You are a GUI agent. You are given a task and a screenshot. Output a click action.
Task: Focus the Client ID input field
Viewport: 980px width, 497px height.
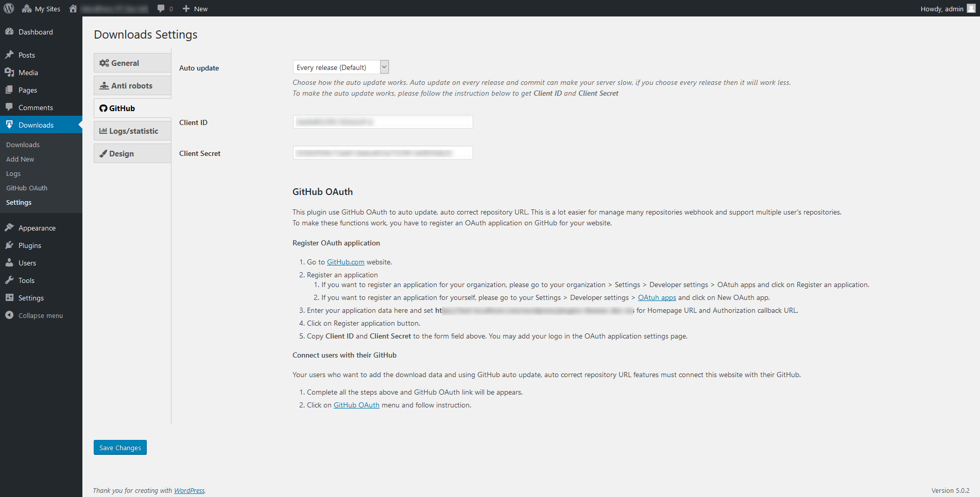(383, 122)
